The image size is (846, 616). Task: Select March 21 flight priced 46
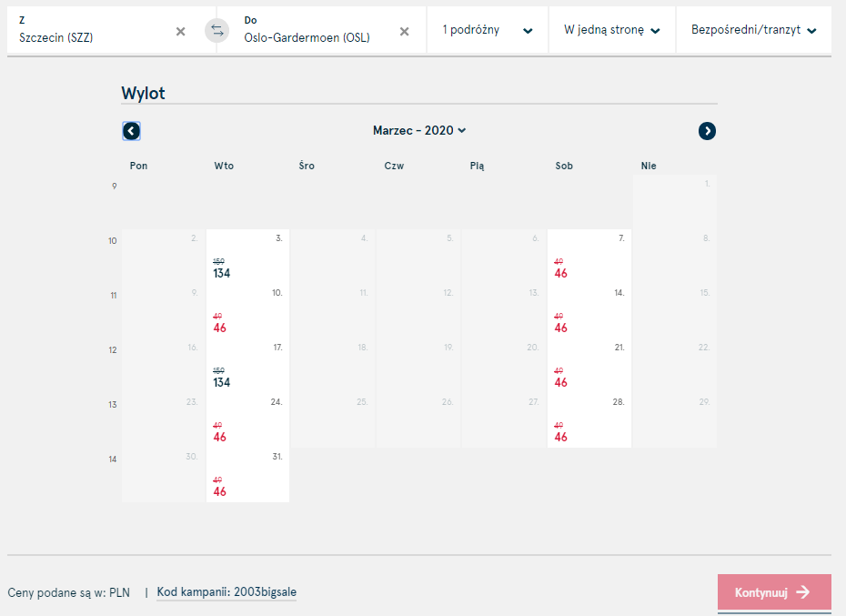click(589, 366)
